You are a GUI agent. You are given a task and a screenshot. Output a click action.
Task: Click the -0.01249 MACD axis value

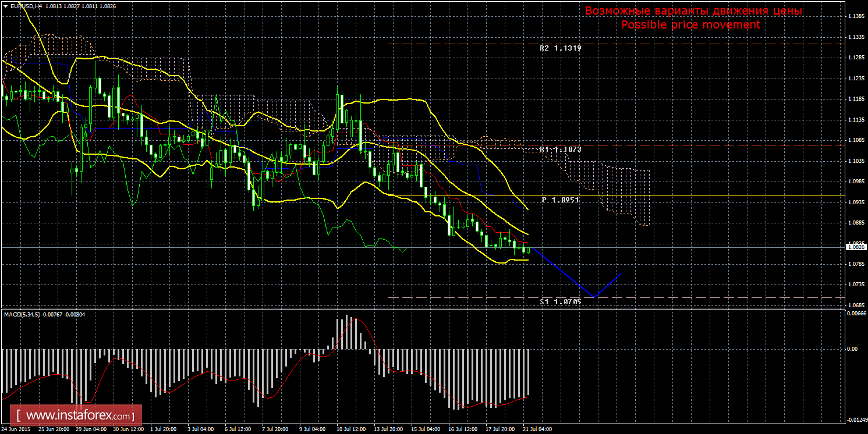tap(856, 419)
